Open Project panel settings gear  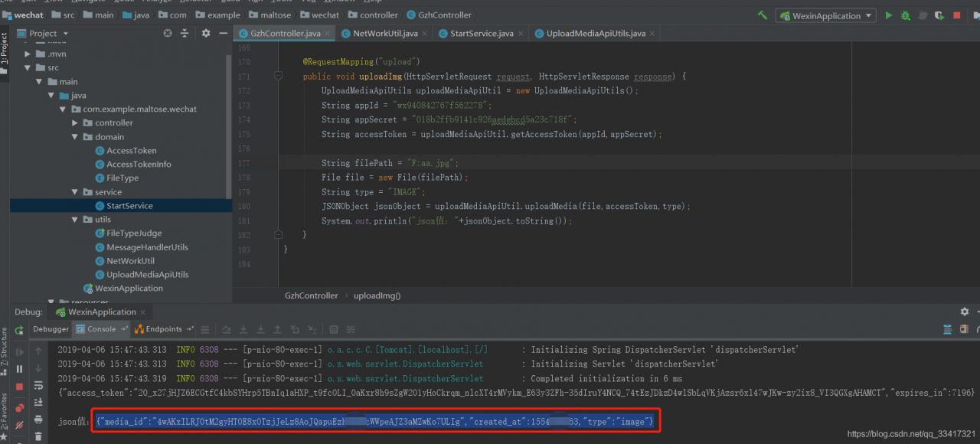[205, 33]
